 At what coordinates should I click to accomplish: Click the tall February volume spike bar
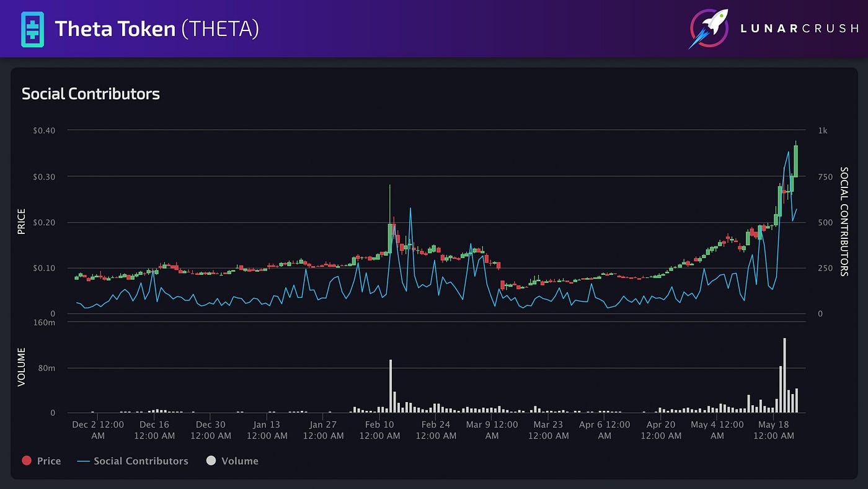(x=391, y=386)
